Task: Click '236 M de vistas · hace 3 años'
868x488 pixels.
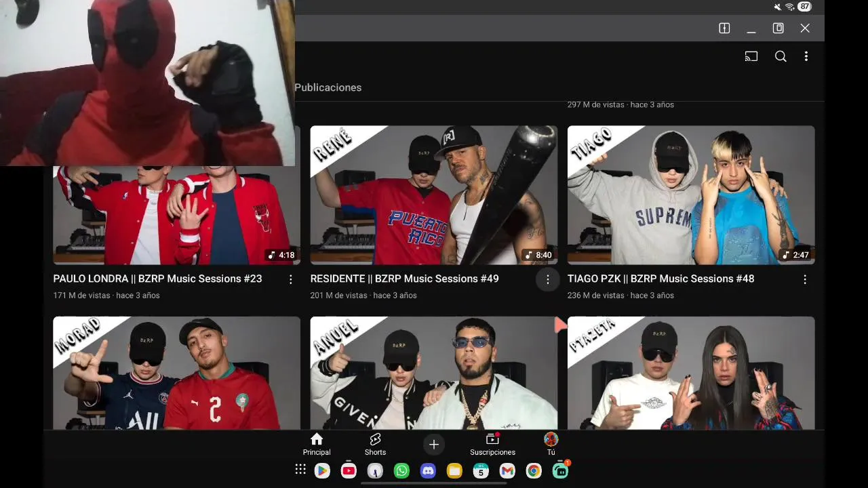Action: [620, 296]
